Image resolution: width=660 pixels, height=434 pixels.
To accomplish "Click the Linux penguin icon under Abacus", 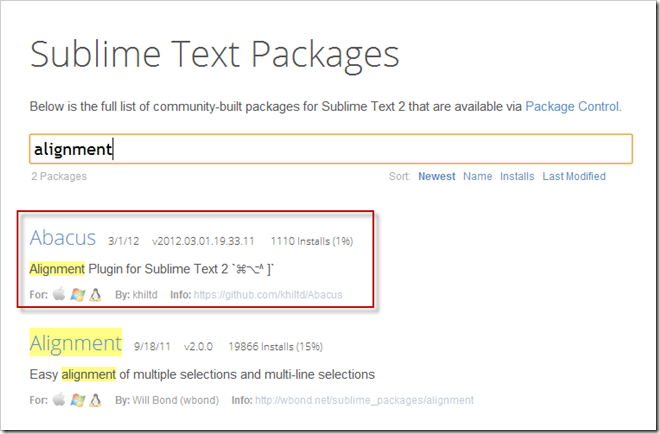I will [x=95, y=296].
